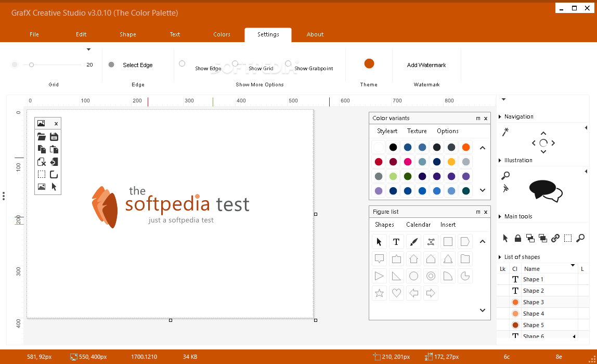Select the brush tool in Figure list
This screenshot has height=364, width=597.
414,242
